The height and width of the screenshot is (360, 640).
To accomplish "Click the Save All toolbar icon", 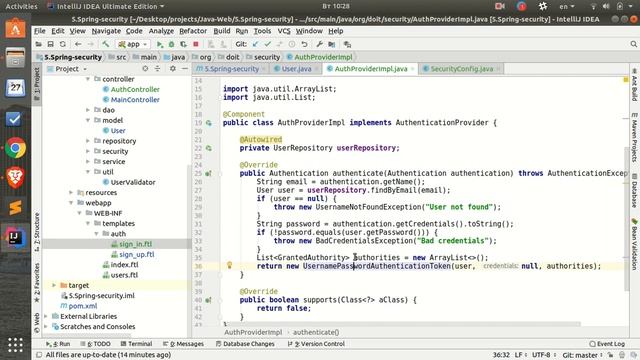I will 50,44.
